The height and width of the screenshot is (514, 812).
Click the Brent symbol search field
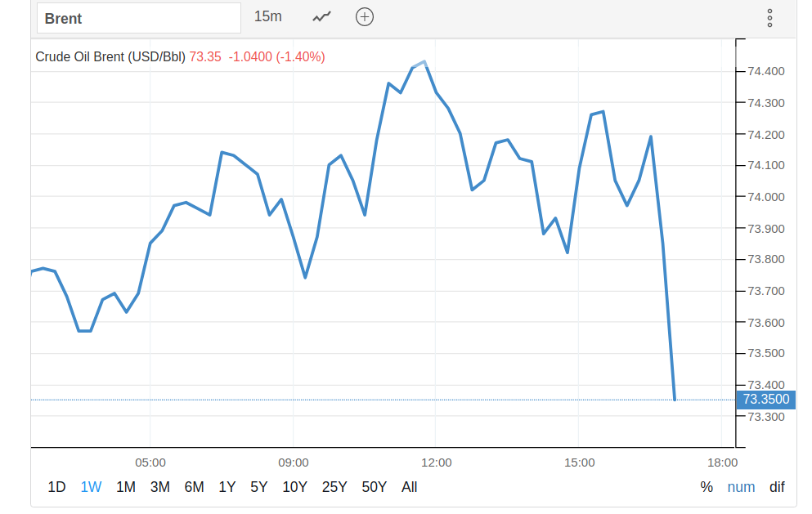tap(137, 18)
